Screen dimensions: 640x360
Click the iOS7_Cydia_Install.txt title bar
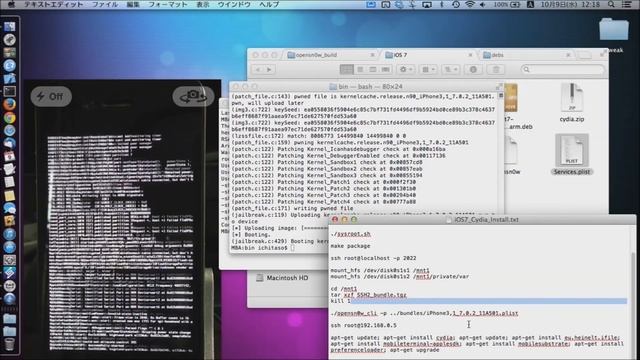click(x=482, y=220)
